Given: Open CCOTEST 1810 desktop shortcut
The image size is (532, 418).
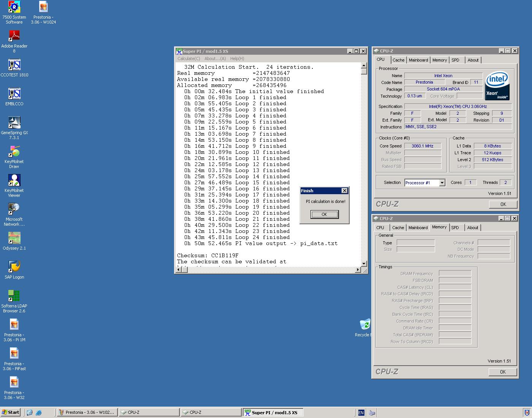Looking at the screenshot, I should click(14, 68).
